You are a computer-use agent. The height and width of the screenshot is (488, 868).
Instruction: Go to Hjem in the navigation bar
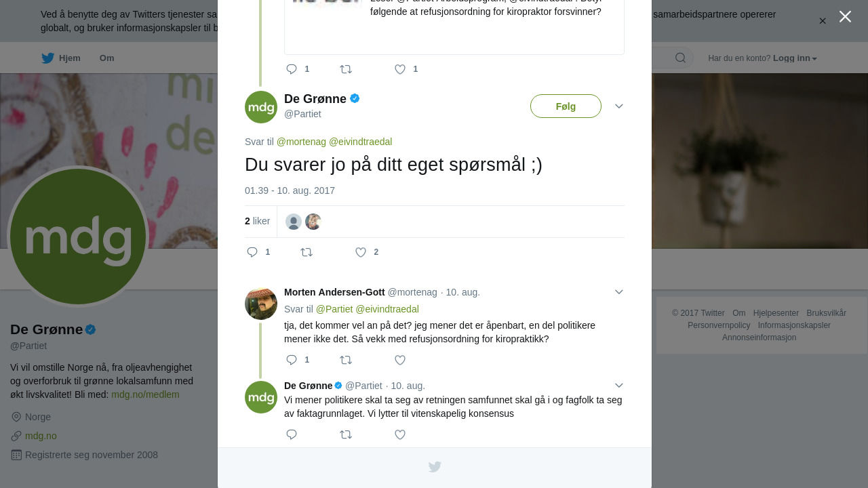pos(61,58)
